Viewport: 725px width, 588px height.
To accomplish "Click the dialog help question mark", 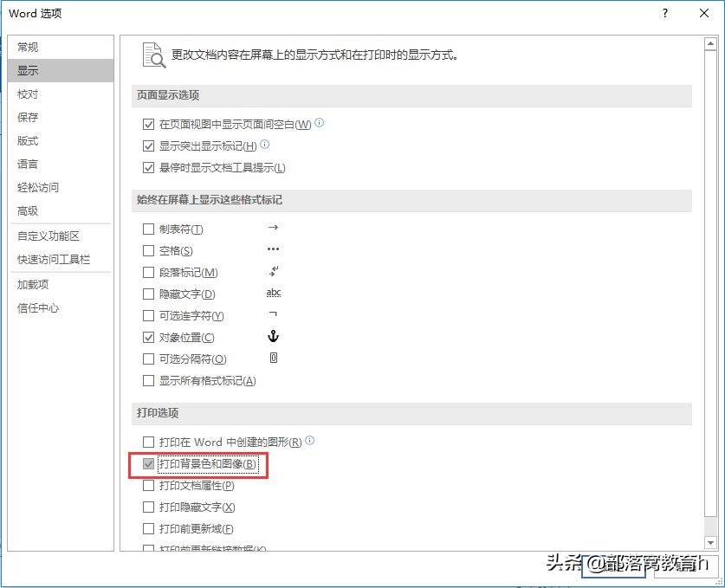I will pyautogui.click(x=665, y=13).
